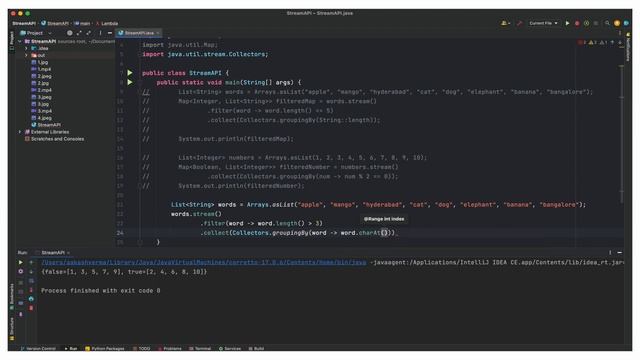This screenshot has width=640, height=360.
Task: Expand External Libraries node
Action: (x=20, y=132)
